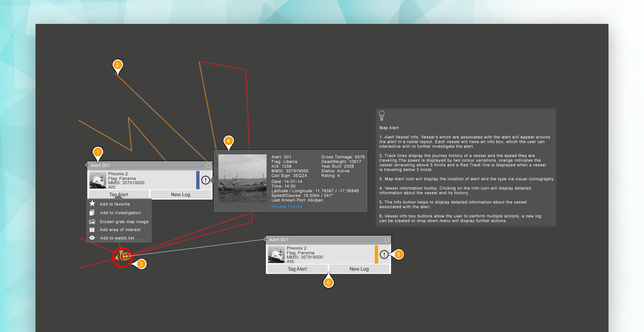Open Tag Alert dropdown above marker 6

(x=297, y=269)
